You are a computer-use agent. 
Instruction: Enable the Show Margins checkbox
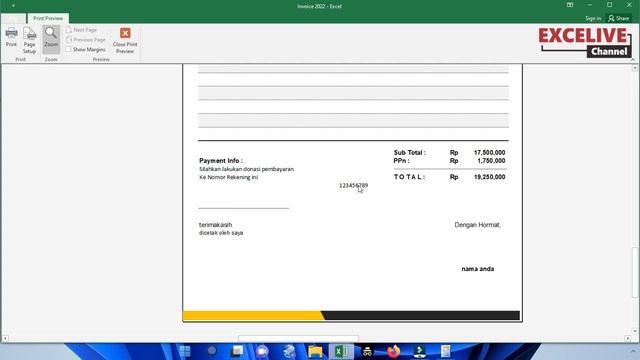[68, 49]
